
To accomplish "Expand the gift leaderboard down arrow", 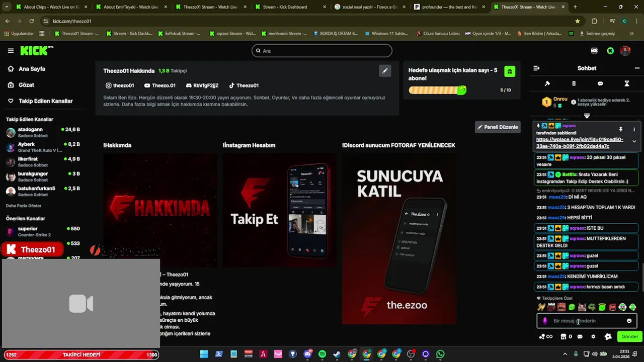I will 587,116.
